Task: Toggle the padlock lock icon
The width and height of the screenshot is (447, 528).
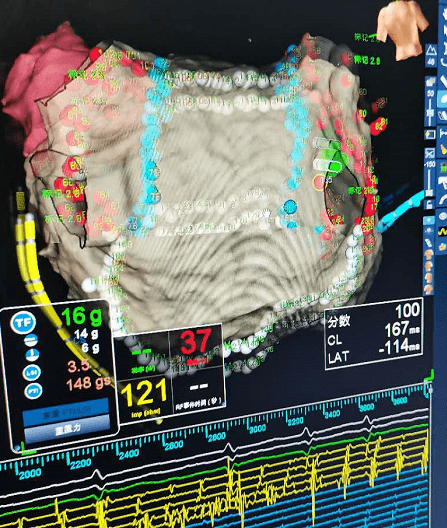Action: (x=429, y=204)
